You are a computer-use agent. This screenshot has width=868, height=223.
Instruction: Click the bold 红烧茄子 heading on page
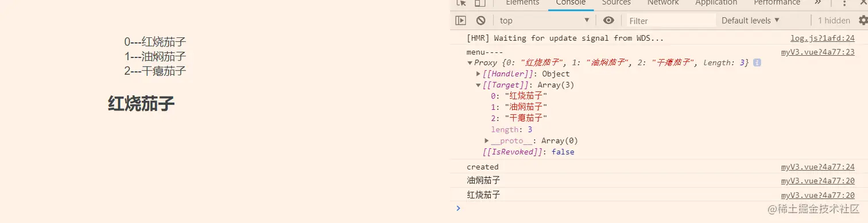(141, 104)
